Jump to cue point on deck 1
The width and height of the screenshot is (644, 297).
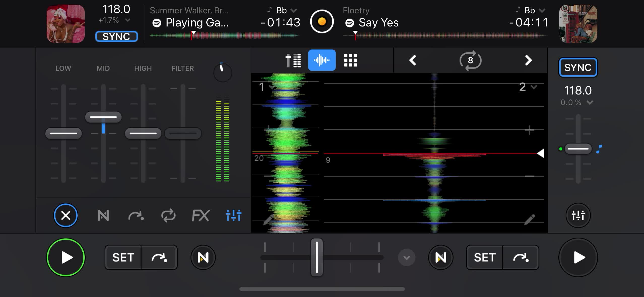click(159, 257)
